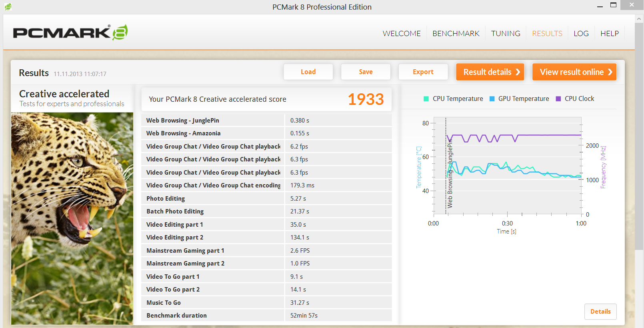
Task: Open Result details
Action: pyautogui.click(x=490, y=72)
